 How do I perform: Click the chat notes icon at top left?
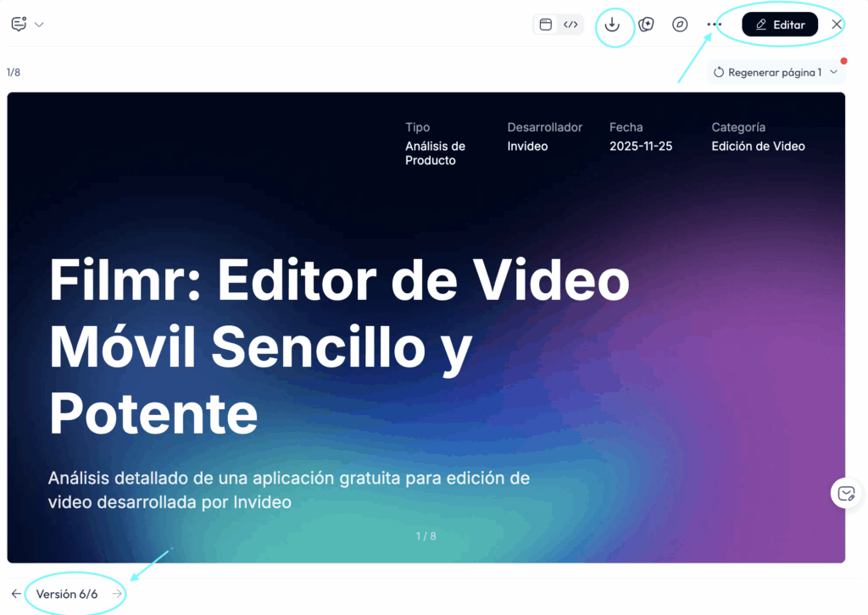pyautogui.click(x=19, y=24)
